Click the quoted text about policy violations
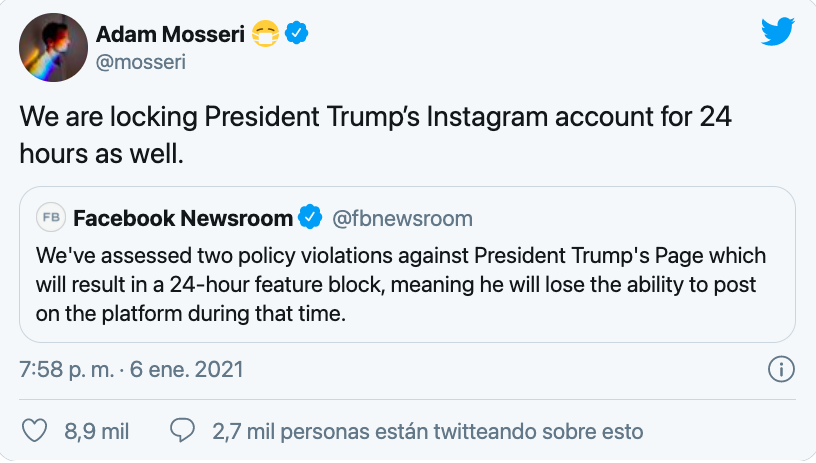This screenshot has width=816, height=463. pos(400,283)
